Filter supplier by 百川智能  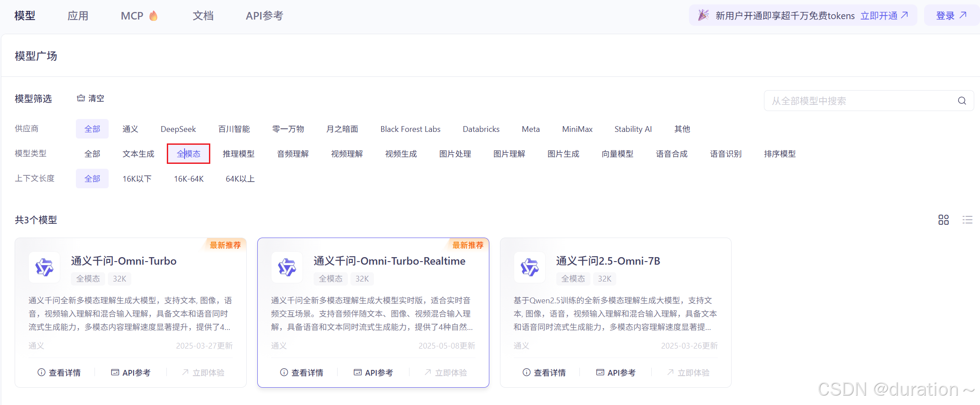(x=234, y=129)
